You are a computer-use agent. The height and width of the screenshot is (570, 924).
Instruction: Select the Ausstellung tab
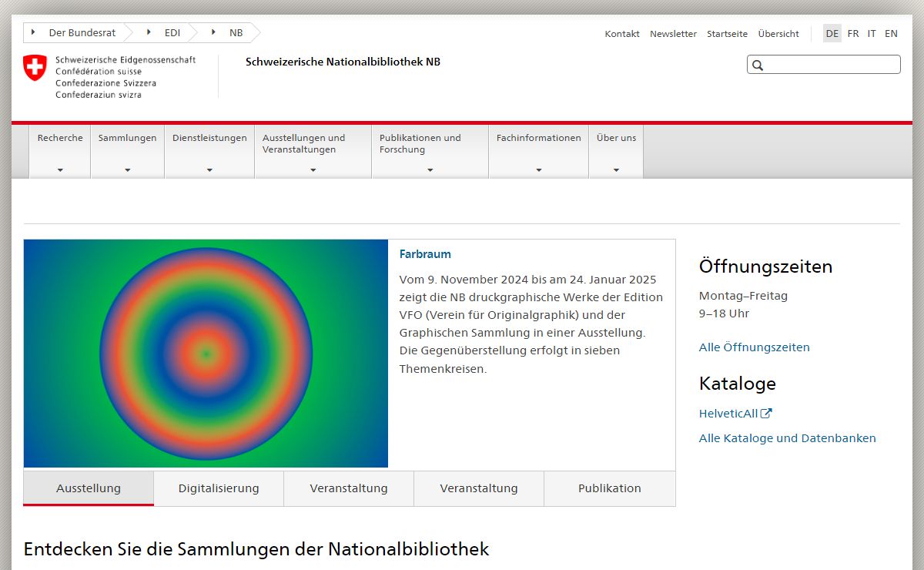pos(89,488)
